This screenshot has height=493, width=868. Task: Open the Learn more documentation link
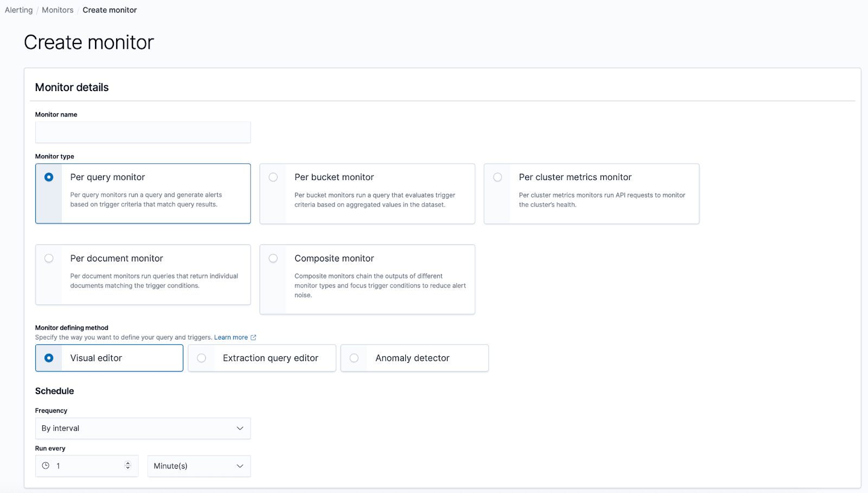pos(230,337)
